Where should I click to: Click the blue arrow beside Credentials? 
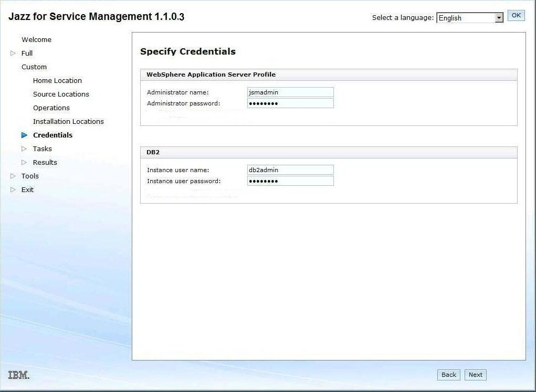pyautogui.click(x=24, y=135)
